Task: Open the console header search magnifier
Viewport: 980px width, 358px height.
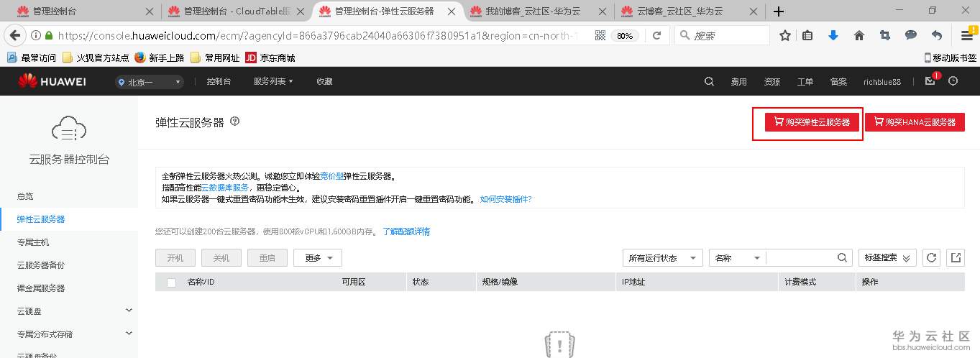Action: click(x=709, y=82)
